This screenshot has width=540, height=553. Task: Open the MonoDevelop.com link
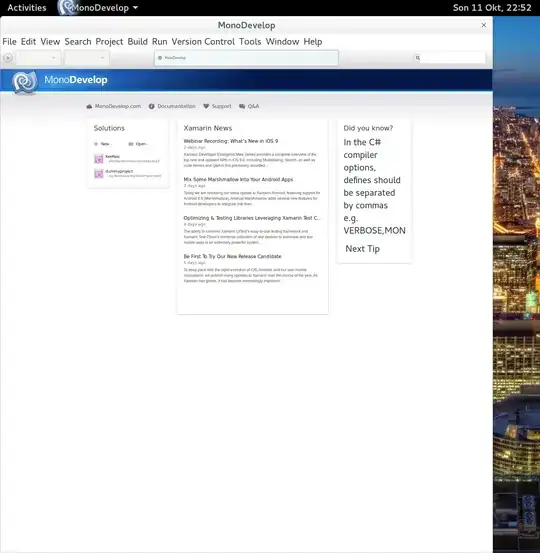pyautogui.click(x=117, y=106)
